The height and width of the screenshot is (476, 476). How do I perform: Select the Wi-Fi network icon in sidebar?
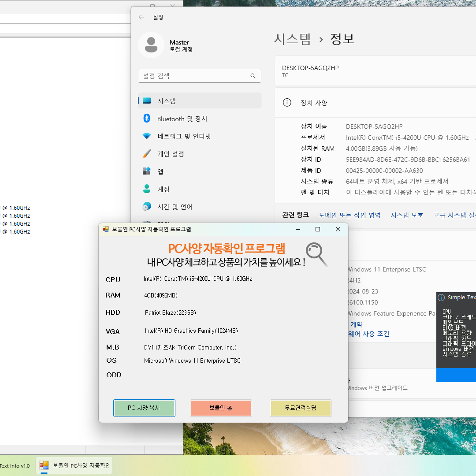click(147, 136)
